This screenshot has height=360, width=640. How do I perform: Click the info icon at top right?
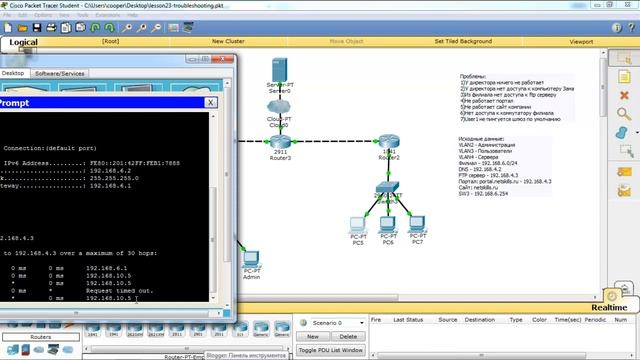(617, 28)
